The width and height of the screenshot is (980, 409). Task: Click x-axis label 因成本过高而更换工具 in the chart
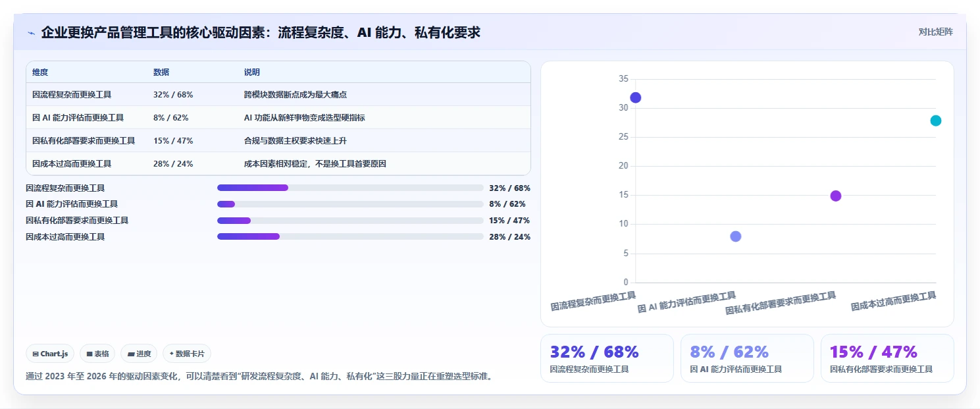tap(893, 302)
